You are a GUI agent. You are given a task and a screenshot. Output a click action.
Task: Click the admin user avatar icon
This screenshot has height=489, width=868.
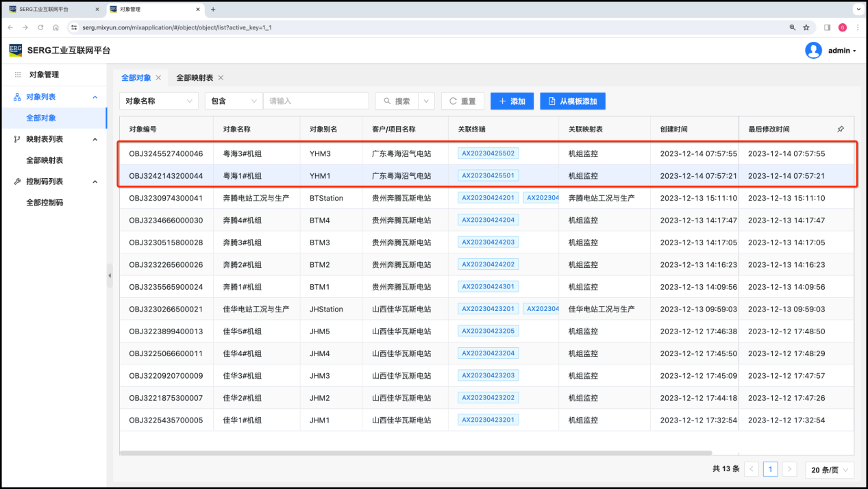click(x=813, y=50)
